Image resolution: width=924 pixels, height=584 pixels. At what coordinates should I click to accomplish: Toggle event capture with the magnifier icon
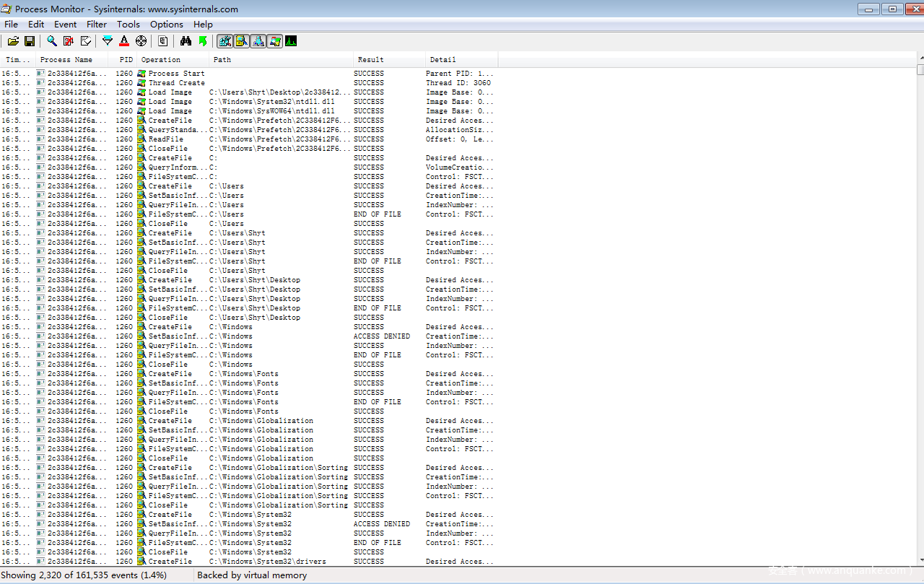(x=52, y=41)
